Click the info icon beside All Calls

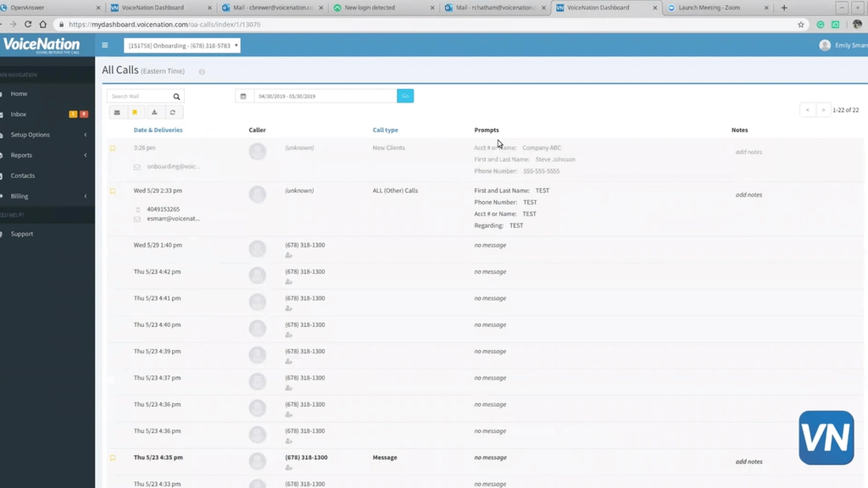pos(202,72)
